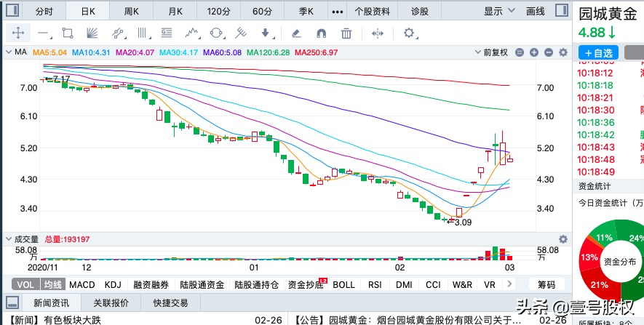644x325 pixels.
Task: Collapse the MA indicator expander arrow
Action: pos(8,52)
